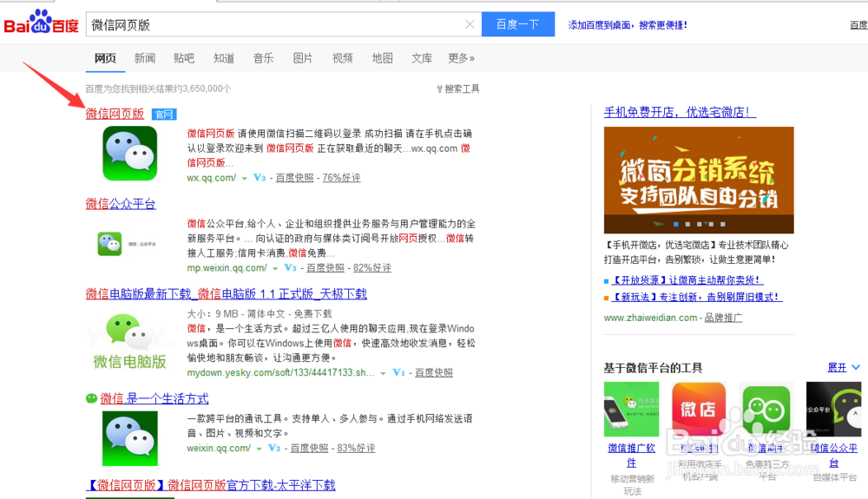The image size is (868, 499).
Task: Open 【新玩法】专注创新 link
Action: coord(696,297)
